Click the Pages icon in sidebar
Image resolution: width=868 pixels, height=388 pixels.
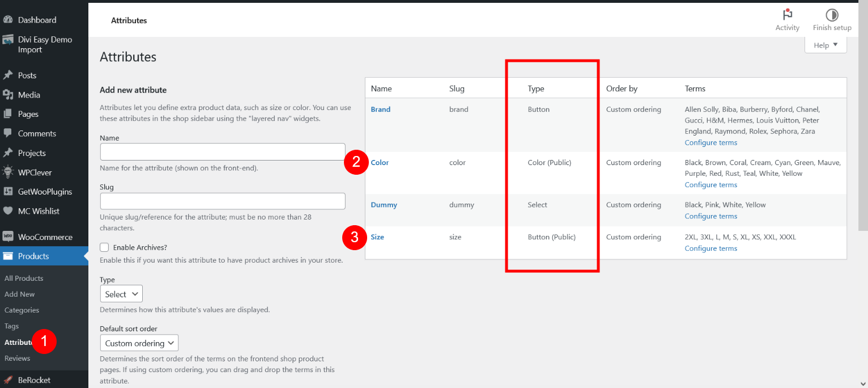(x=8, y=114)
